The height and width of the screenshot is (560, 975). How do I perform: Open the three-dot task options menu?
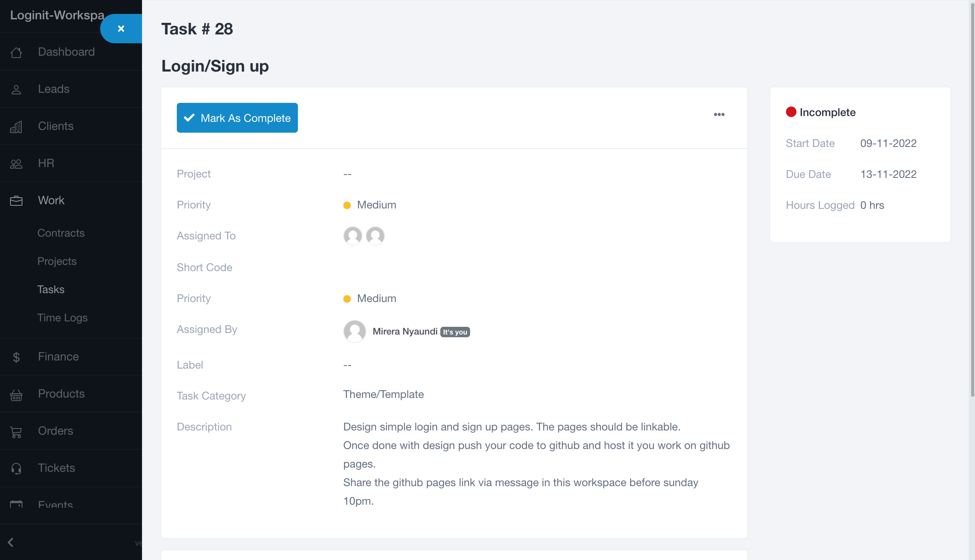pos(719,114)
